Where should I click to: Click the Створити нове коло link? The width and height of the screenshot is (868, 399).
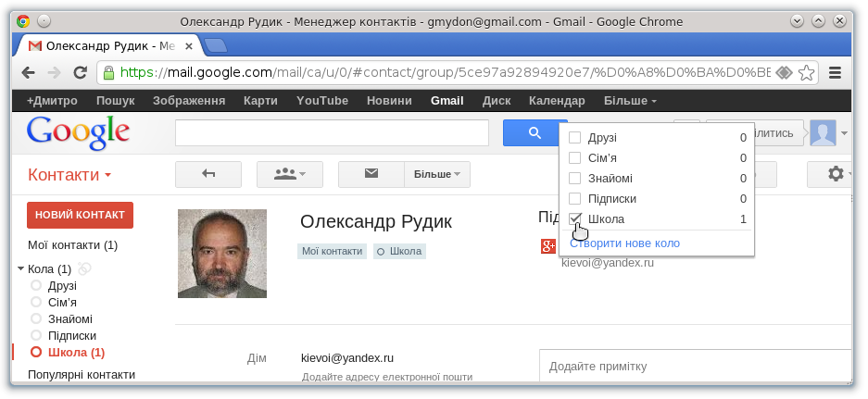[x=624, y=243]
